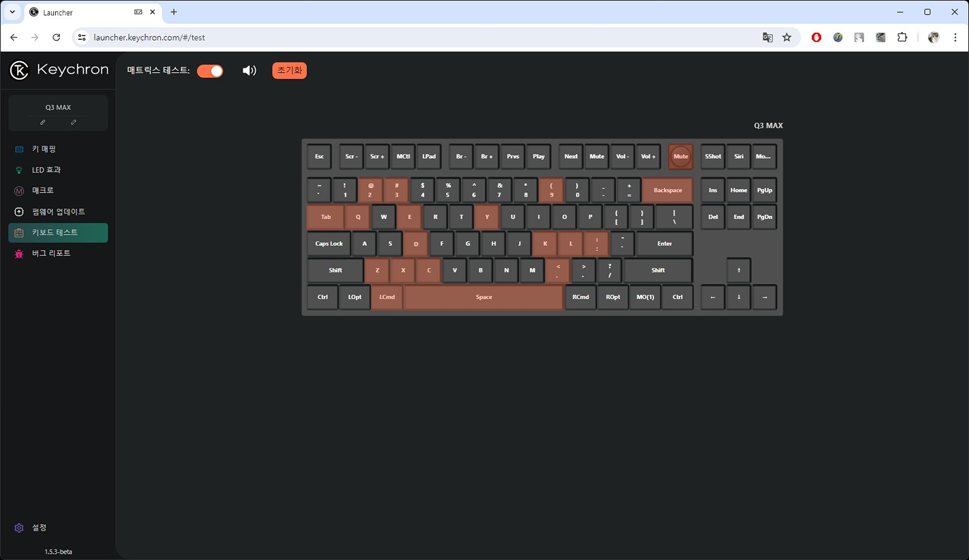Mute the key test sound speaker icon
Viewport: 969px width, 560px height.
coord(250,71)
